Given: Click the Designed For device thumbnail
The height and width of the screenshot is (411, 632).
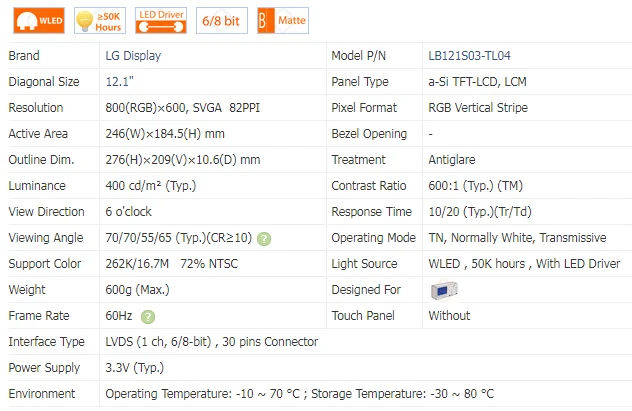Looking at the screenshot, I should [x=444, y=290].
